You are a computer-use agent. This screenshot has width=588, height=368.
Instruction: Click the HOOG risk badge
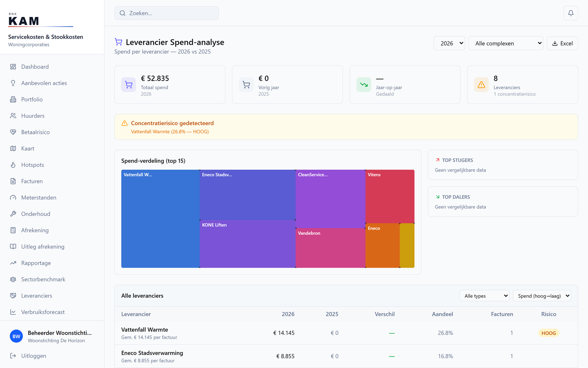549,333
